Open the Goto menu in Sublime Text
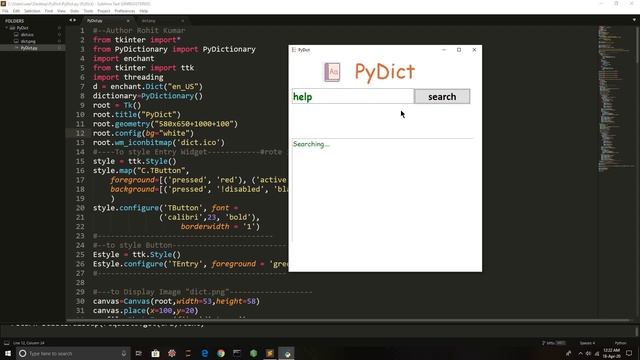Image resolution: width=640 pixels, height=360 pixels. 75,11
